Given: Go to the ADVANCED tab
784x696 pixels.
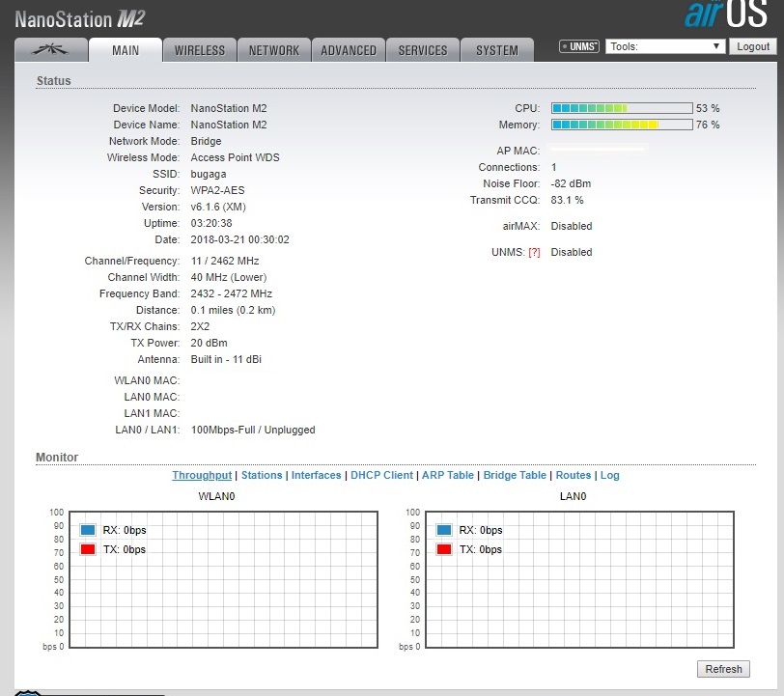Looking at the screenshot, I should click(x=349, y=50).
